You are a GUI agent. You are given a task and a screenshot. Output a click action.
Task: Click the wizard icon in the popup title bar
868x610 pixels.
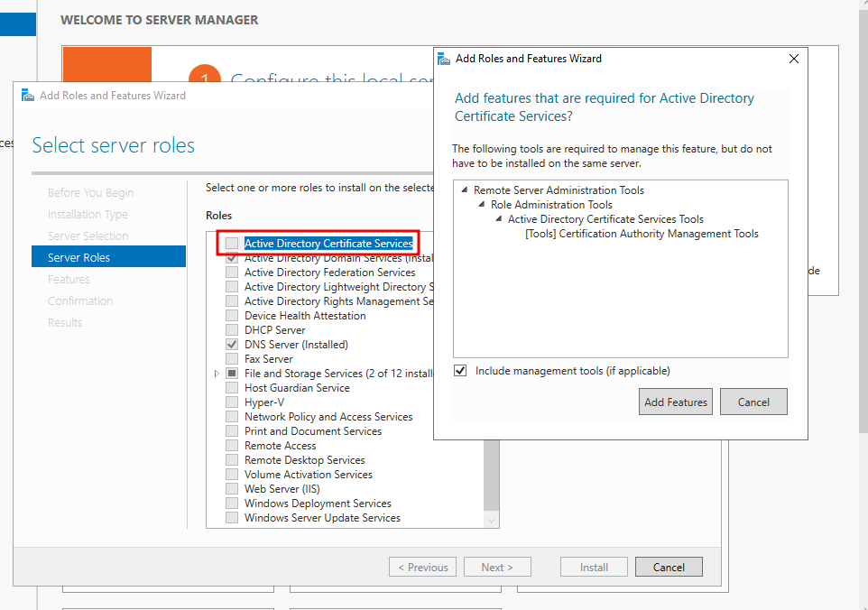click(444, 59)
